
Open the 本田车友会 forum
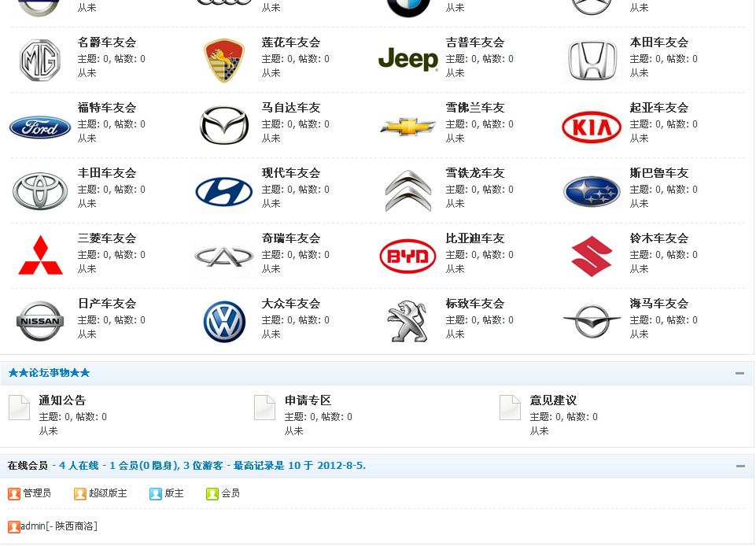coord(659,42)
